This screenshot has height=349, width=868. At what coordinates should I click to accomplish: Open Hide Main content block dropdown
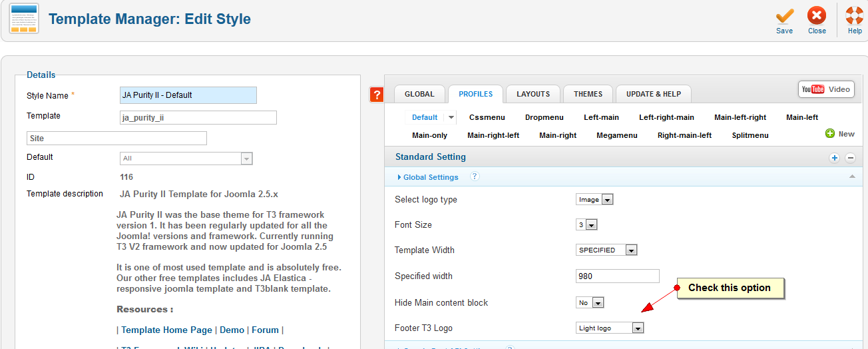(590, 302)
